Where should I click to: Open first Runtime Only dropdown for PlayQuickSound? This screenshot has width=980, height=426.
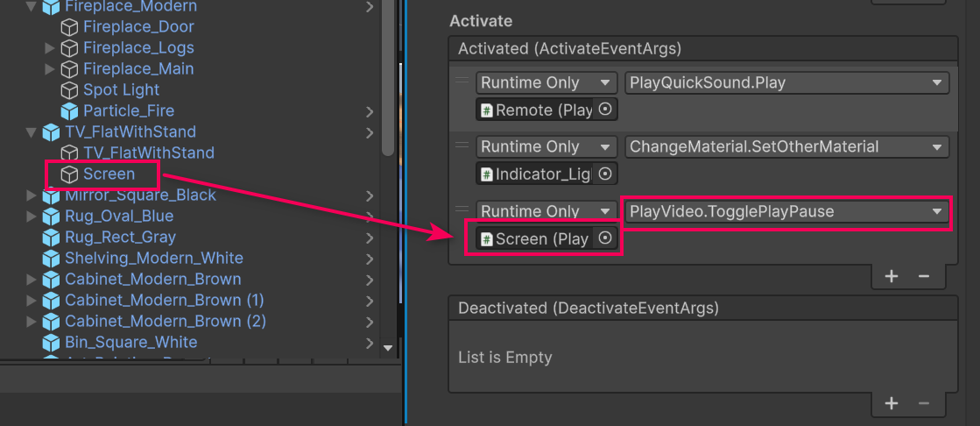[x=546, y=83]
